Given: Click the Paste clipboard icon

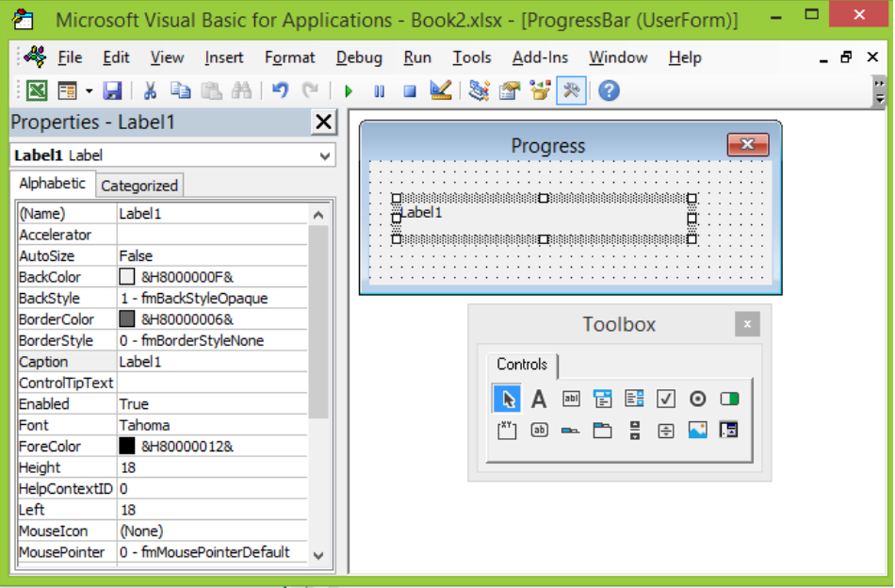Looking at the screenshot, I should point(212,90).
